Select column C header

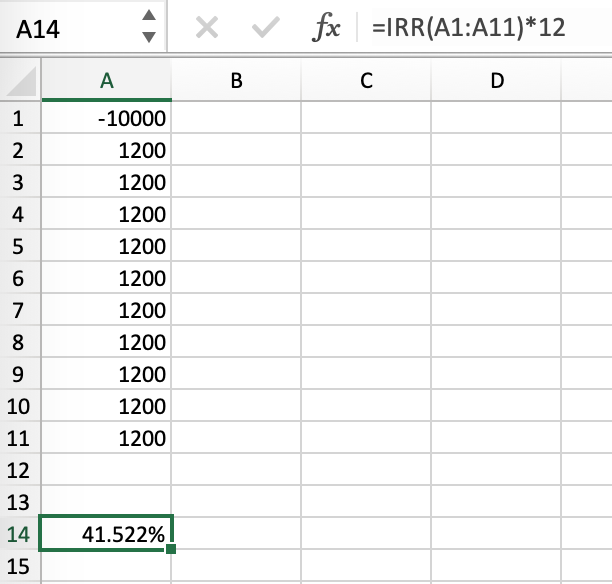366,80
